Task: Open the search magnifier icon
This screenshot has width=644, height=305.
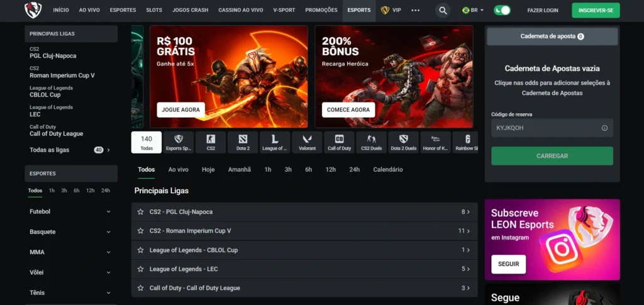Action: coord(443,10)
